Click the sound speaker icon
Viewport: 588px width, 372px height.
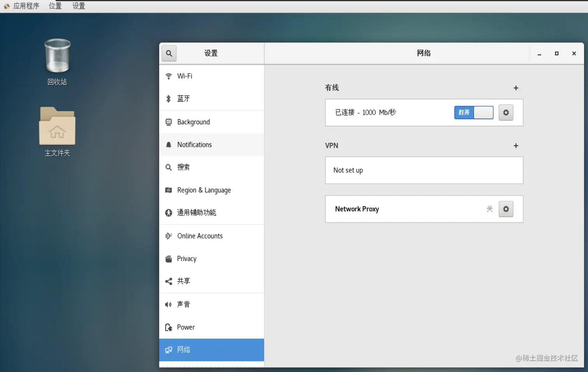point(168,304)
